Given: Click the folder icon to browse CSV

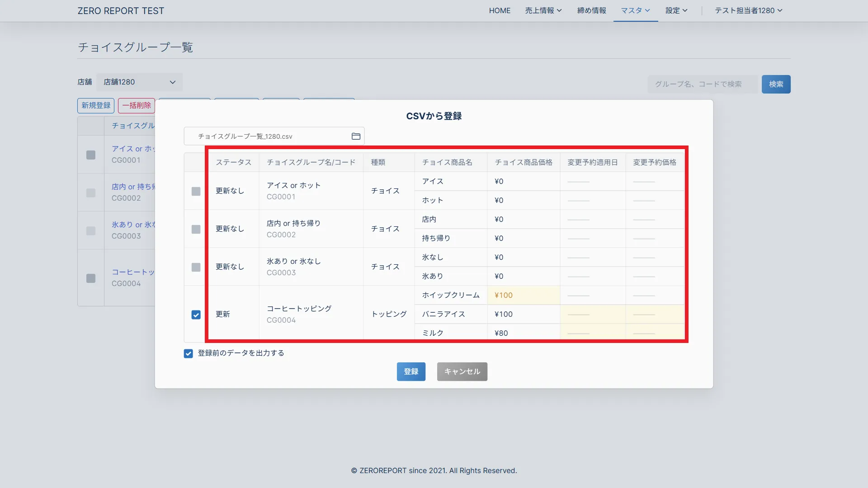Looking at the screenshot, I should [x=356, y=136].
